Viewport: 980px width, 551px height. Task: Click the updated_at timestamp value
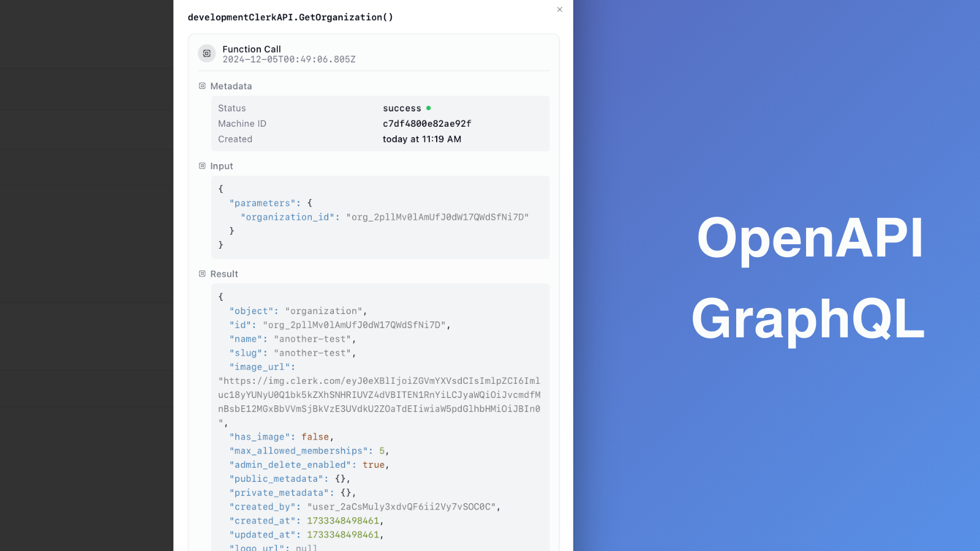click(x=343, y=535)
